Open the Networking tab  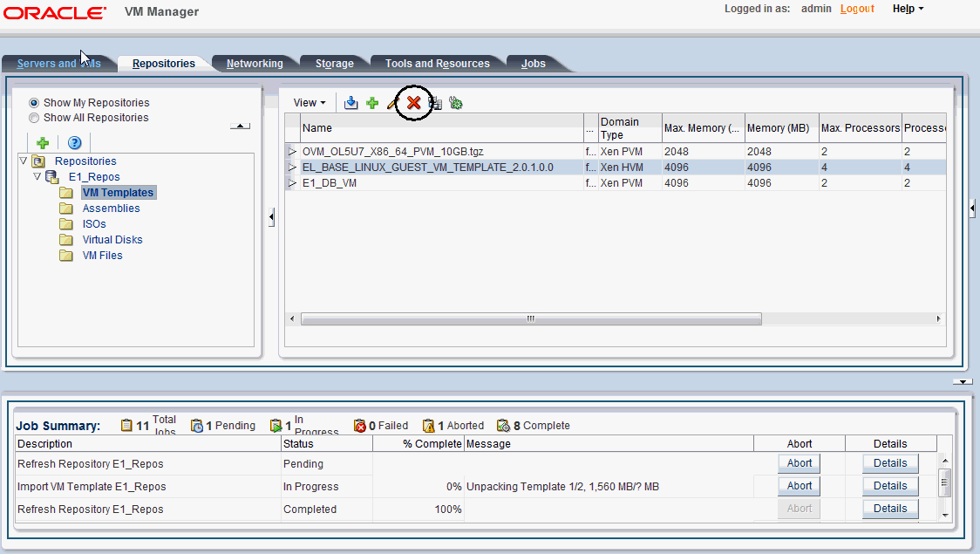(255, 63)
